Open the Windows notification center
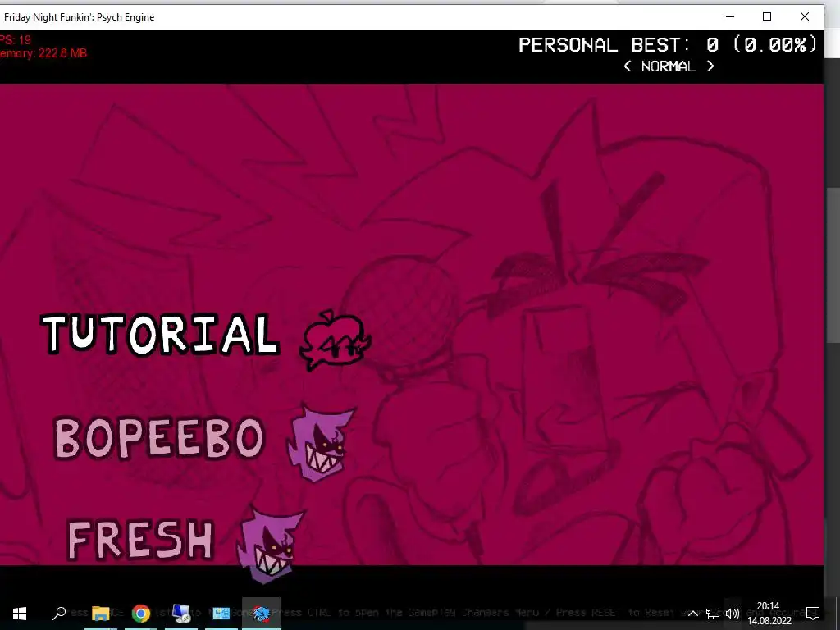Screen dimensions: 840x630 813,614
